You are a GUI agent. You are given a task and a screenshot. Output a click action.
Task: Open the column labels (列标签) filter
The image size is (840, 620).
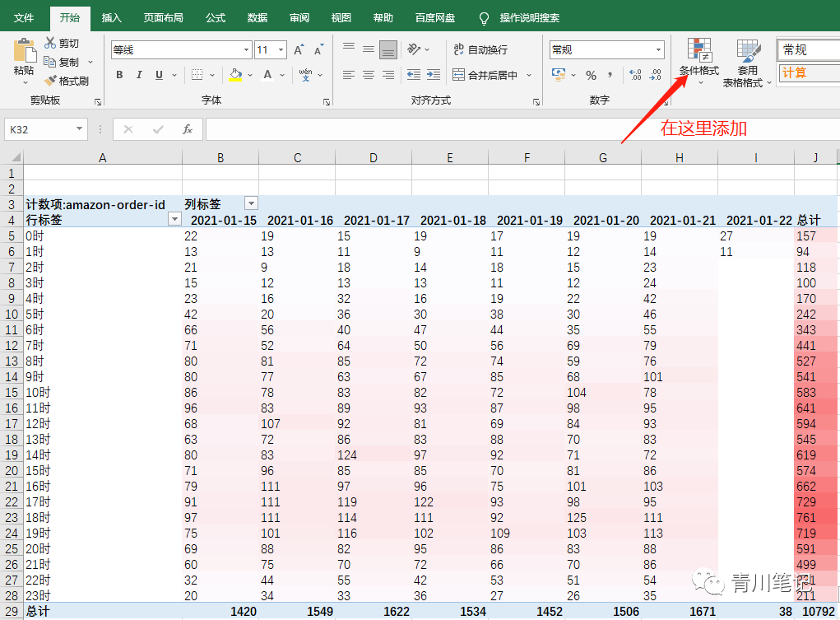click(x=251, y=203)
